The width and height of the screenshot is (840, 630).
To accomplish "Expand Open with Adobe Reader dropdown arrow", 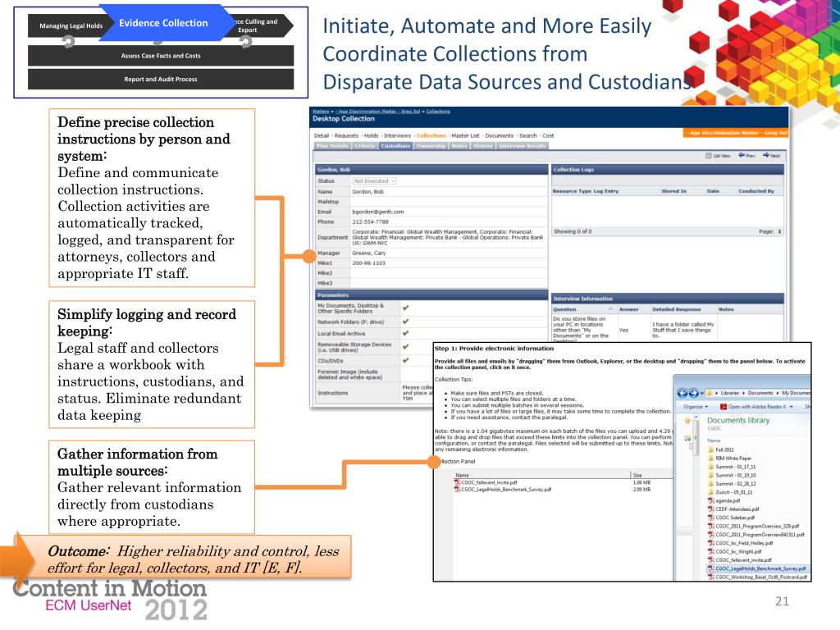I will (792, 407).
